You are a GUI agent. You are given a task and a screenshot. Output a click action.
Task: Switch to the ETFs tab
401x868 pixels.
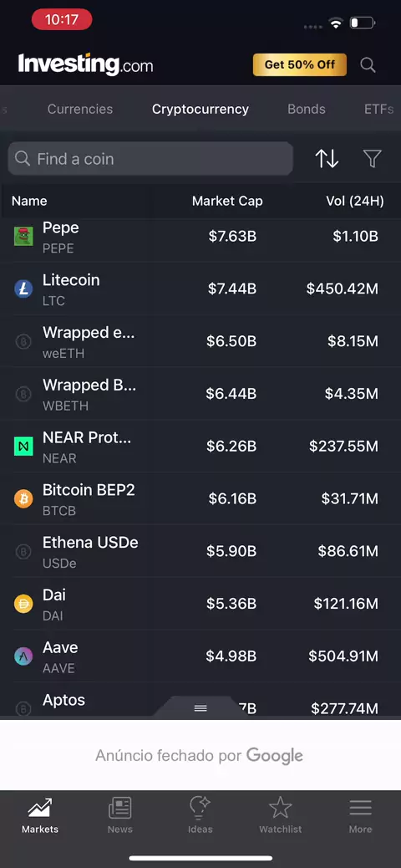(x=379, y=109)
